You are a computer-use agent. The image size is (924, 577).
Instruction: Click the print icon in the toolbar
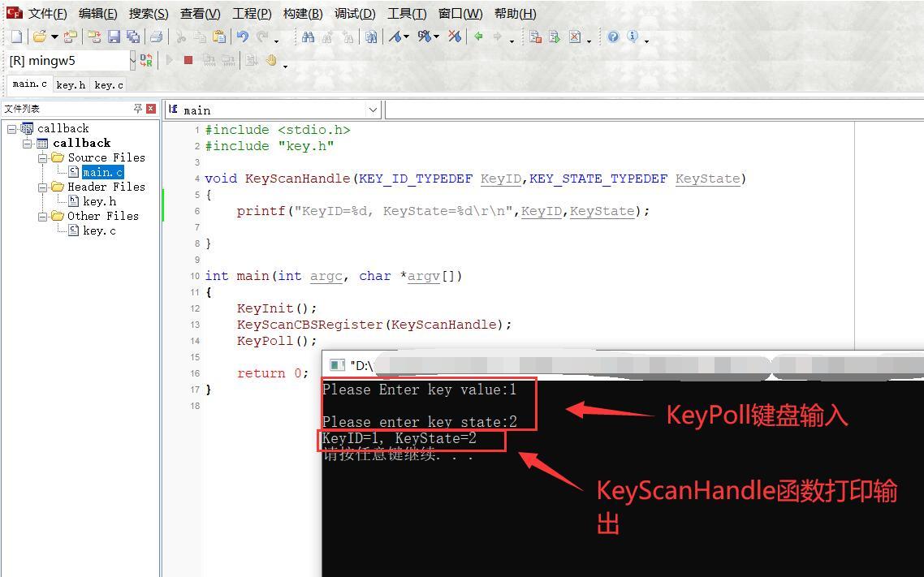tap(156, 37)
